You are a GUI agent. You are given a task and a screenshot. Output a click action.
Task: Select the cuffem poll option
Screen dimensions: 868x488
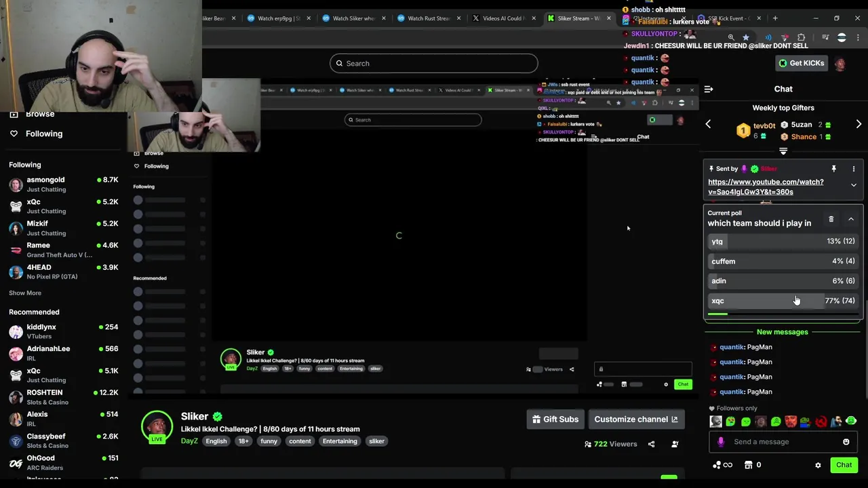pos(783,261)
